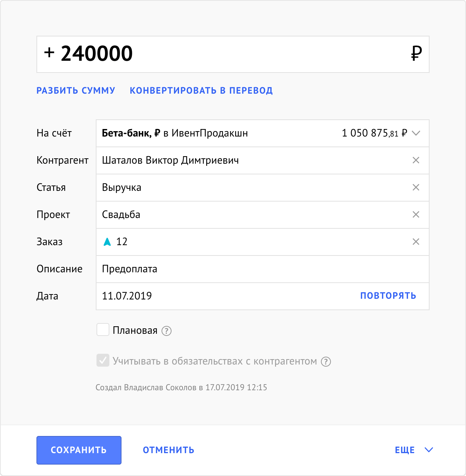Click the ruble currency symbol
Screen dimensions: 466x476
point(416,54)
